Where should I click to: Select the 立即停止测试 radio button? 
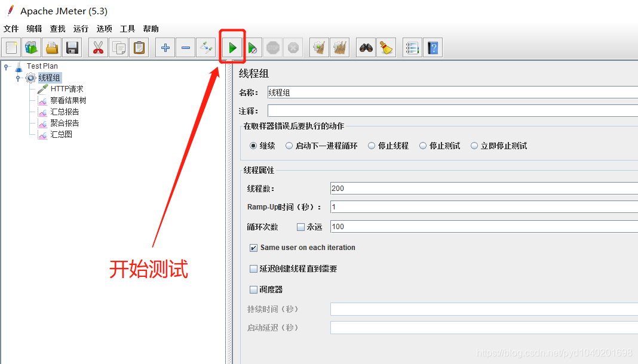474,146
